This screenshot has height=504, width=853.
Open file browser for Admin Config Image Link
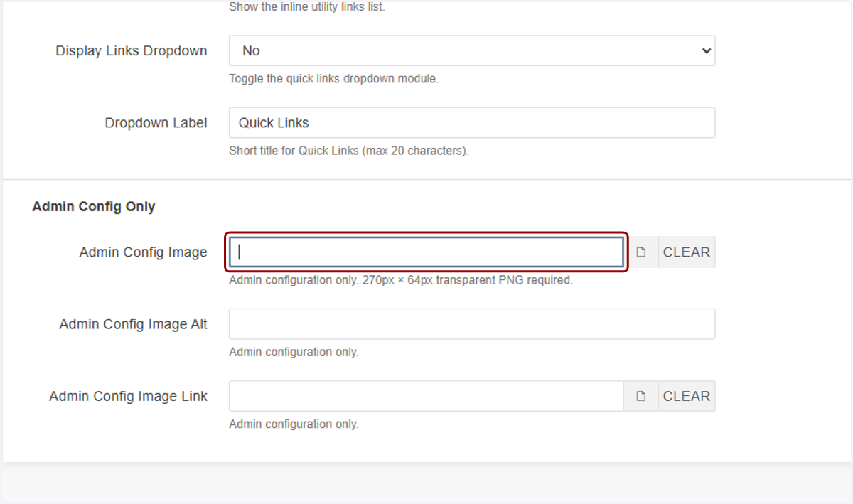[641, 396]
